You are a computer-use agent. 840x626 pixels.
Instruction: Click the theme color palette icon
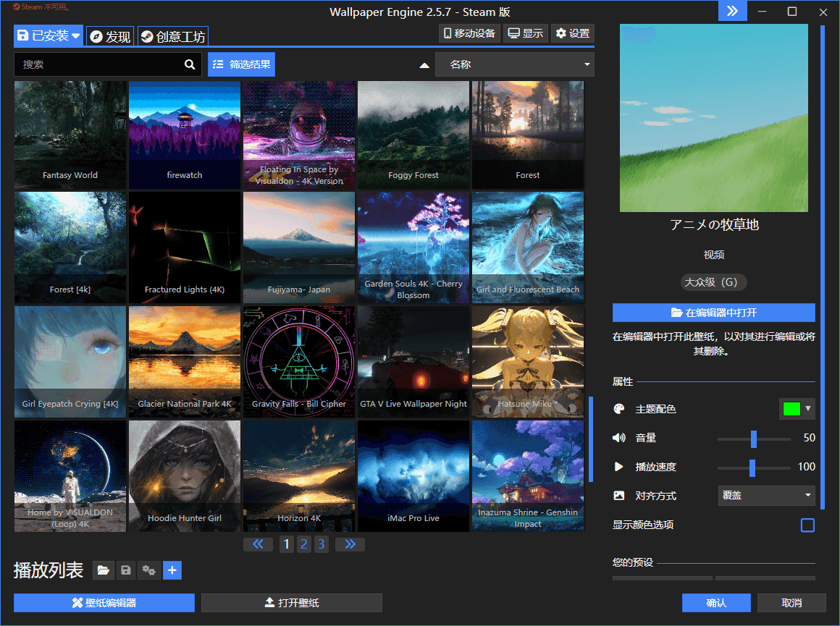(618, 409)
